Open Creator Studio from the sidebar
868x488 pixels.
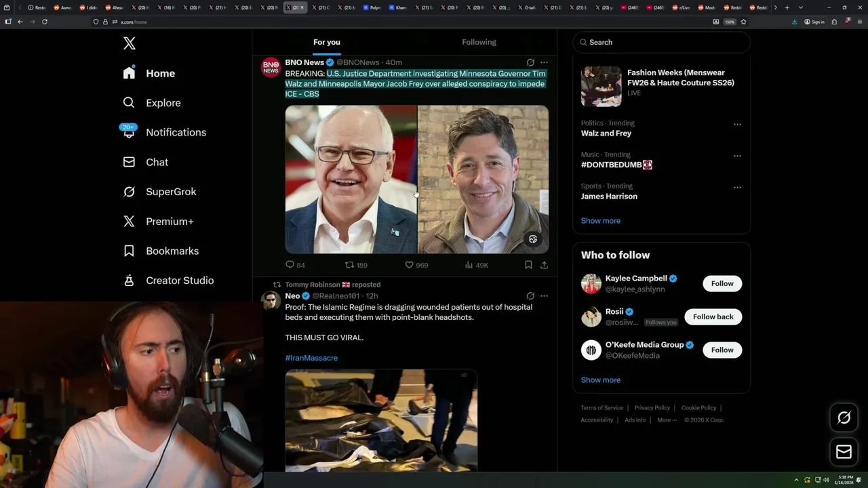(169, 281)
